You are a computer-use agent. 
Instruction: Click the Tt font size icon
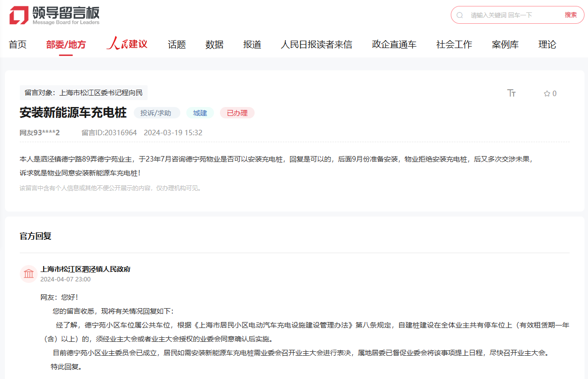pos(512,93)
